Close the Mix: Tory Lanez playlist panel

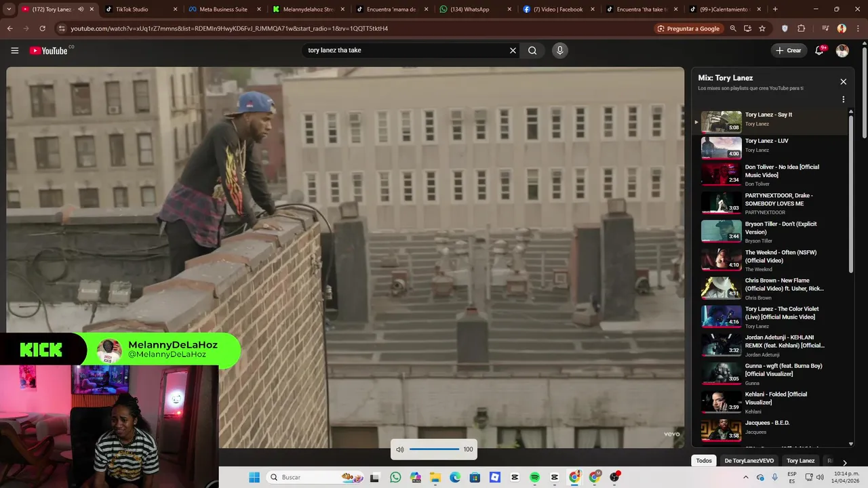tap(843, 81)
